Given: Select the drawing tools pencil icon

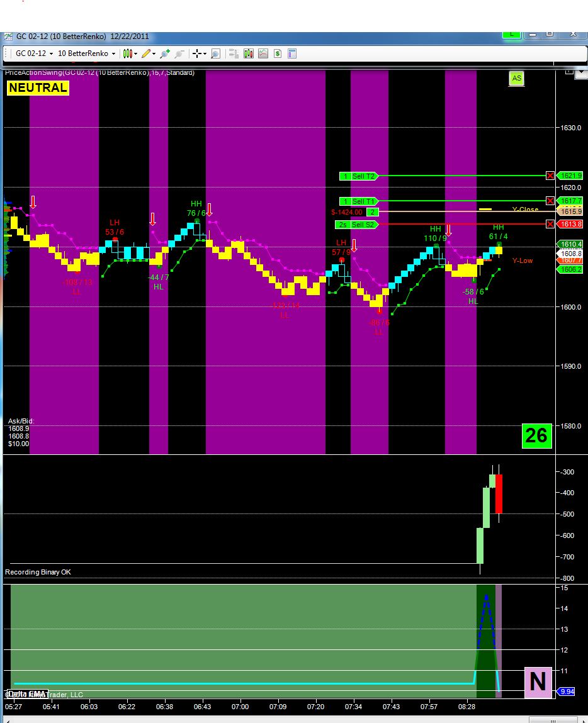Looking at the screenshot, I should point(145,53).
